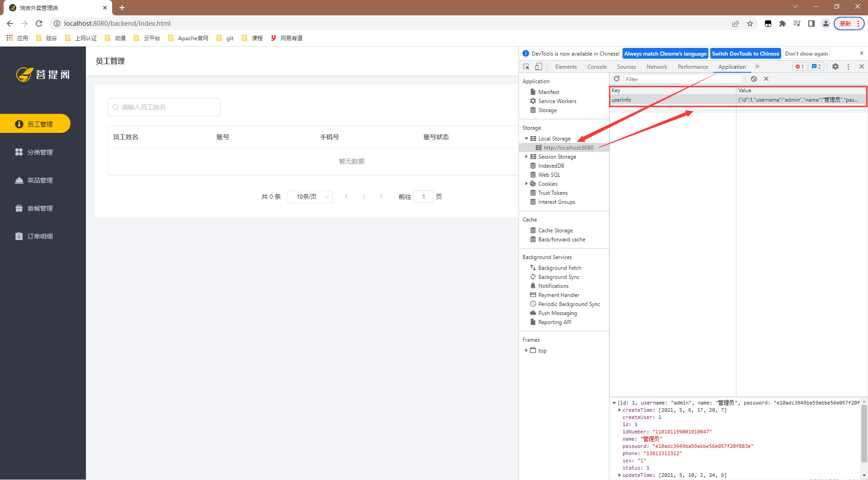The image size is (868, 480).
Task: View site information icon
Action: pyautogui.click(x=57, y=24)
